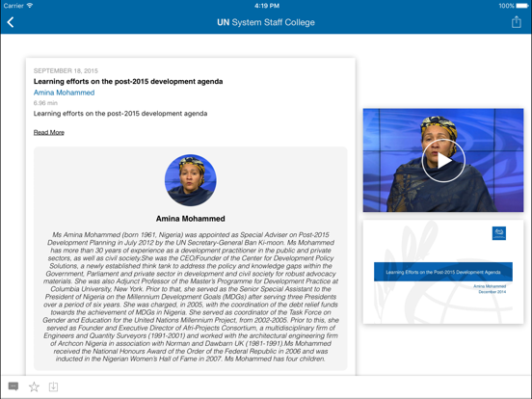Image resolution: width=532 pixels, height=399 pixels.
Task: Tap the Wi-Fi icon in status bar
Action: pos(30,6)
